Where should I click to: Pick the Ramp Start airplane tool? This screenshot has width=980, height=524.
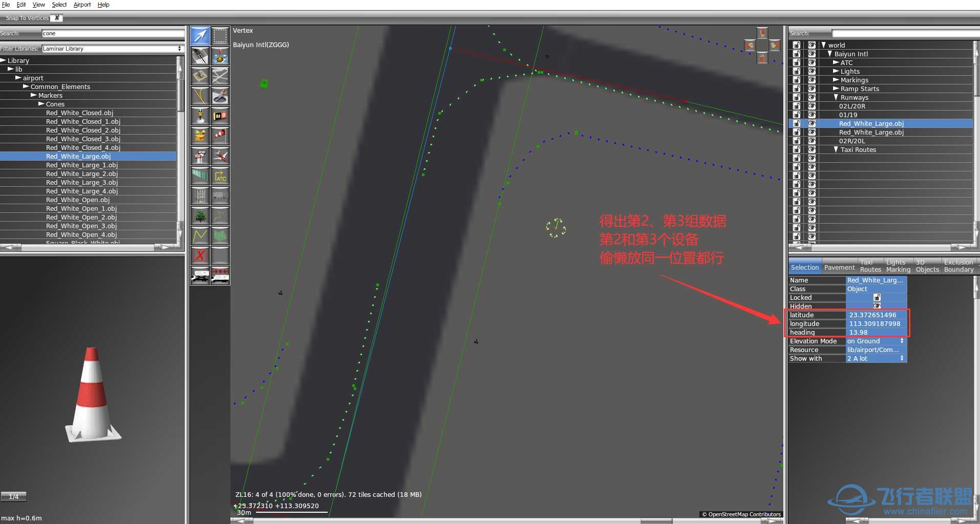click(x=220, y=156)
